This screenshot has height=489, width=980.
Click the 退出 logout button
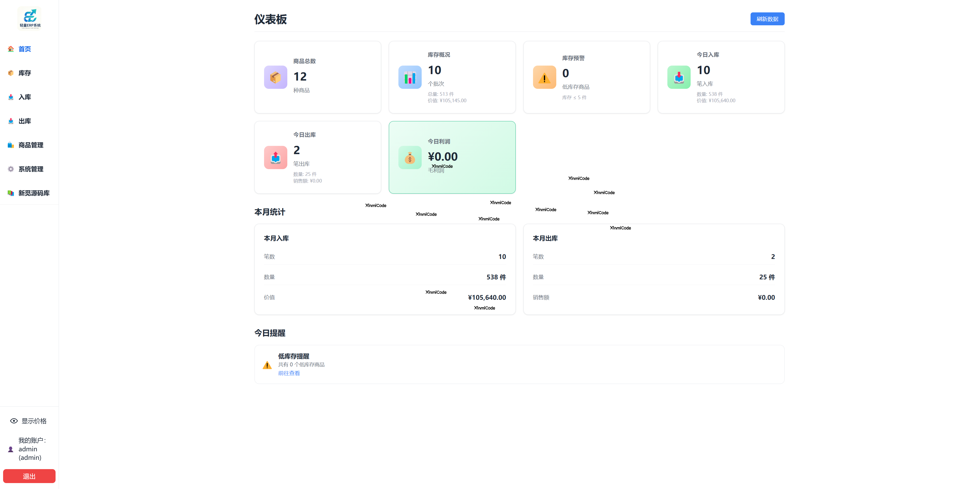[x=29, y=476]
